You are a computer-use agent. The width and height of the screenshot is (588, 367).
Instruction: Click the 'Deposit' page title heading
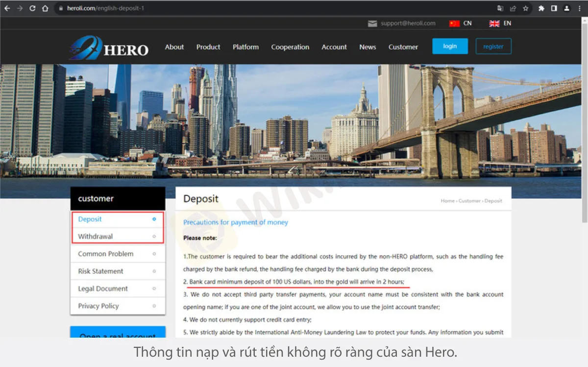point(201,199)
